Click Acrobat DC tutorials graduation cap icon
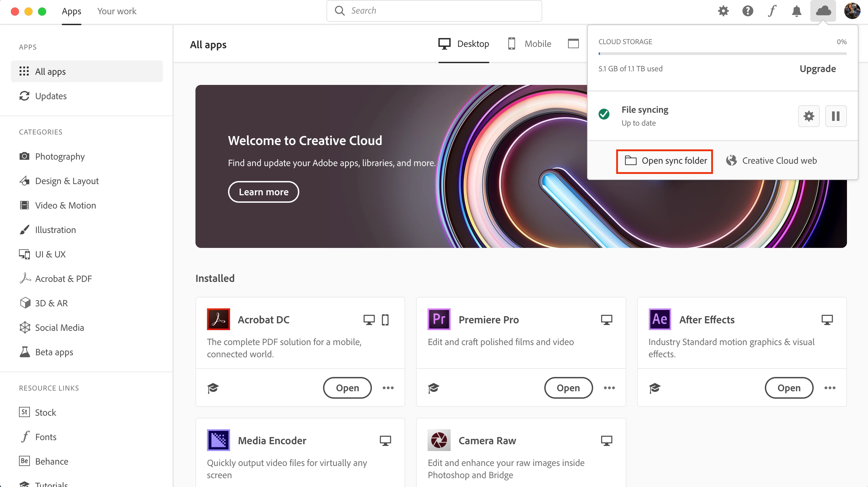The height and width of the screenshot is (487, 868). (213, 387)
